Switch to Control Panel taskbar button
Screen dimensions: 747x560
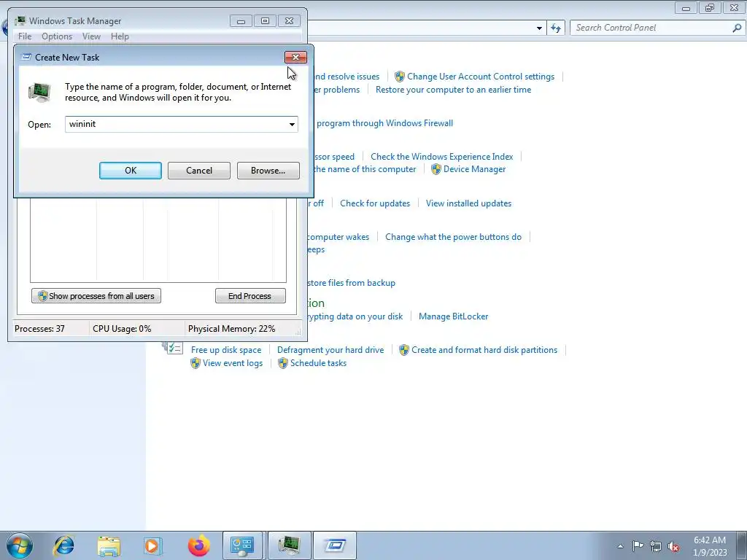[x=242, y=545]
